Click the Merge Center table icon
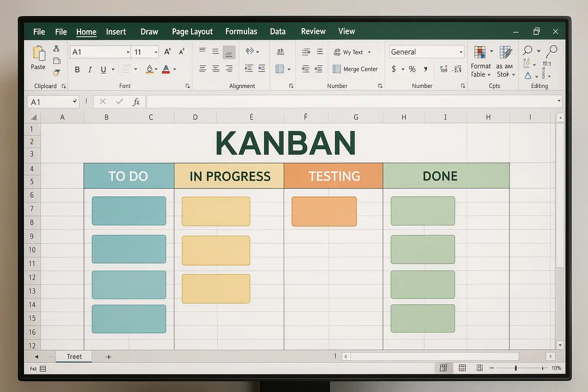Viewport: 588px width, 392px height. [336, 69]
